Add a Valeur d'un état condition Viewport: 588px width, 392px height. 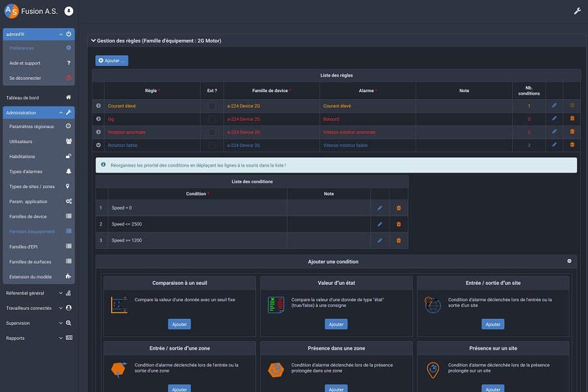[x=336, y=324]
